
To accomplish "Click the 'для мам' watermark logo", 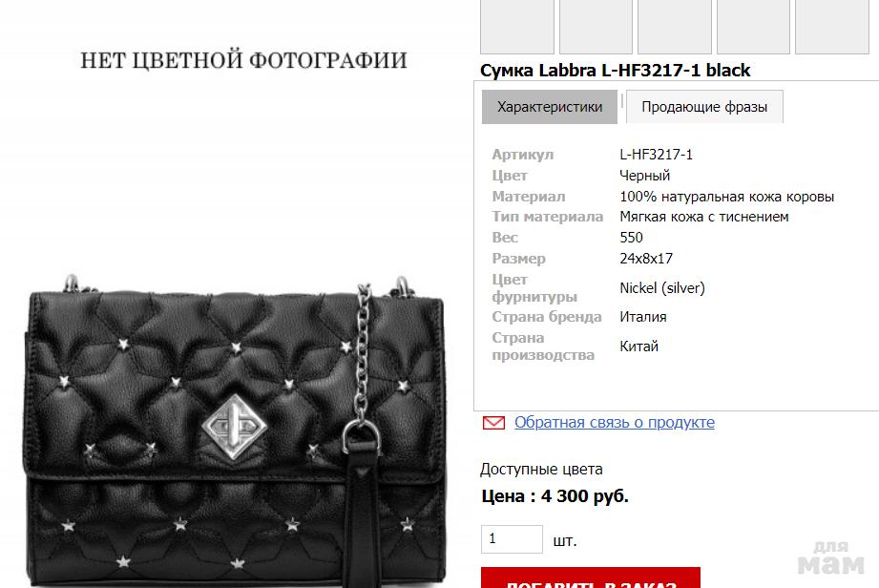I will point(831,557).
